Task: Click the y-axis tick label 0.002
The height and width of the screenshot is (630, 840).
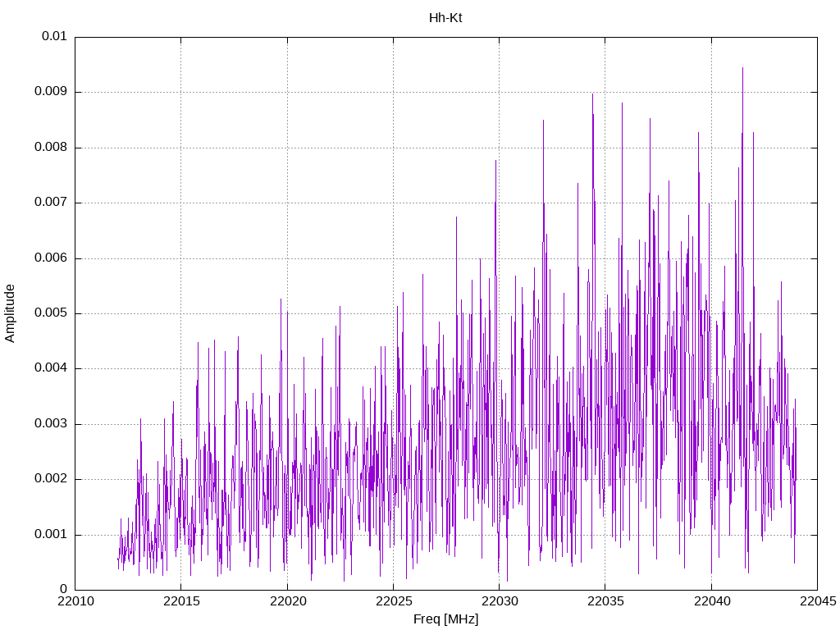Action: (x=50, y=479)
